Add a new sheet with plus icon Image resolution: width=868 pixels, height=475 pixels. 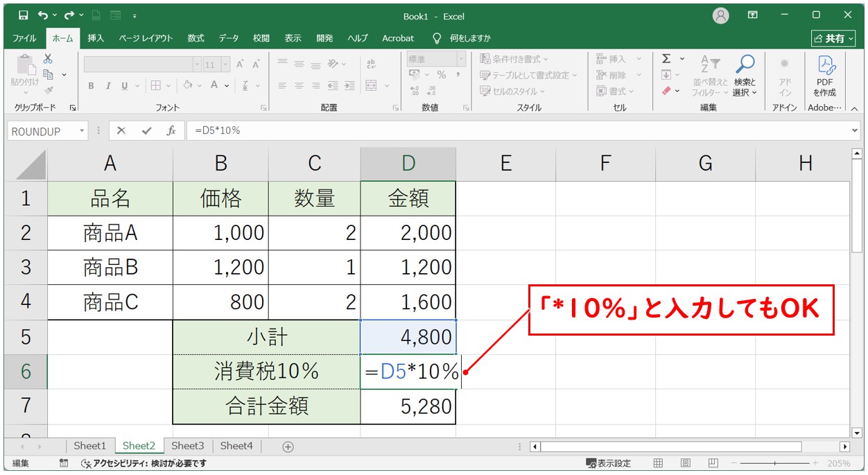pos(288,447)
